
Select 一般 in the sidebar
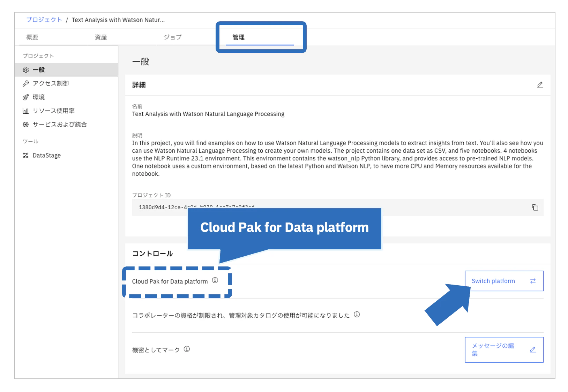[x=67, y=70]
